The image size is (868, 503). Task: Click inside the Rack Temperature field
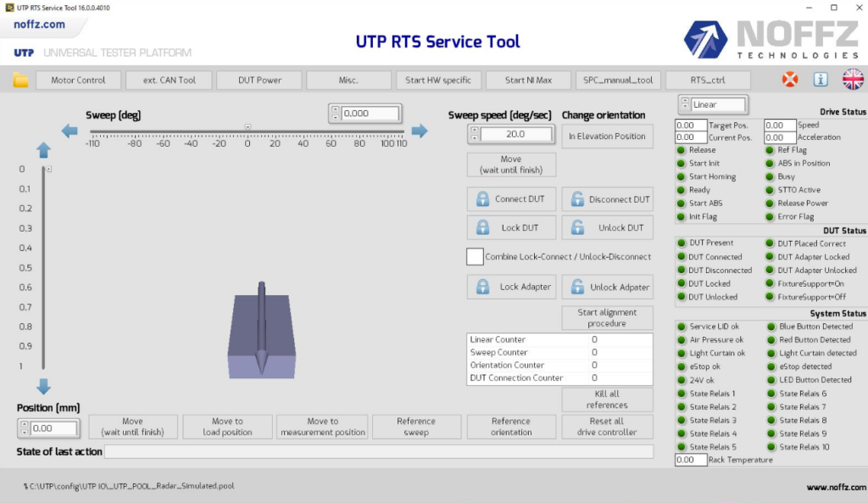(690, 459)
